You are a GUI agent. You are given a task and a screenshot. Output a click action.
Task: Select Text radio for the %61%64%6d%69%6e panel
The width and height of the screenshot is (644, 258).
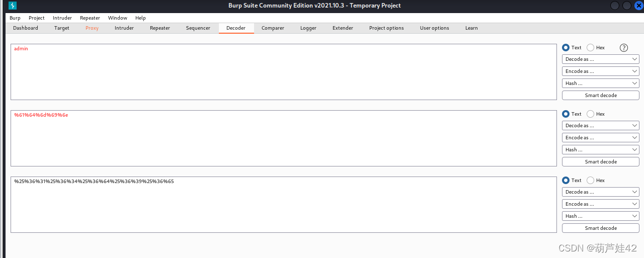566,114
